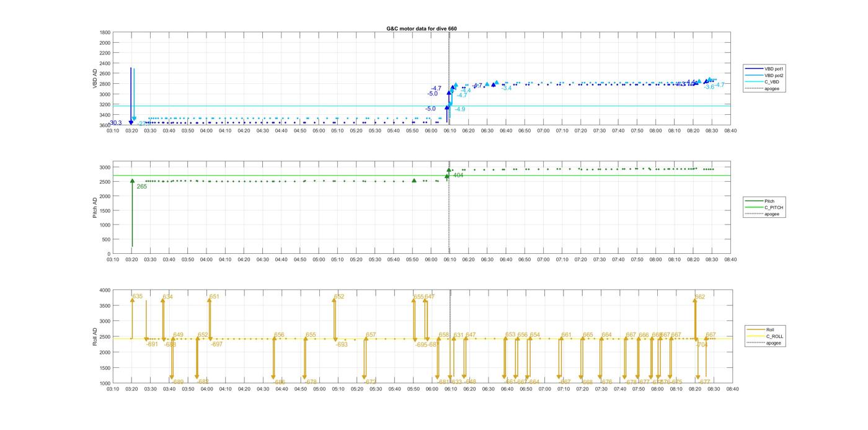Click the '-697' roll data label

tap(217, 344)
